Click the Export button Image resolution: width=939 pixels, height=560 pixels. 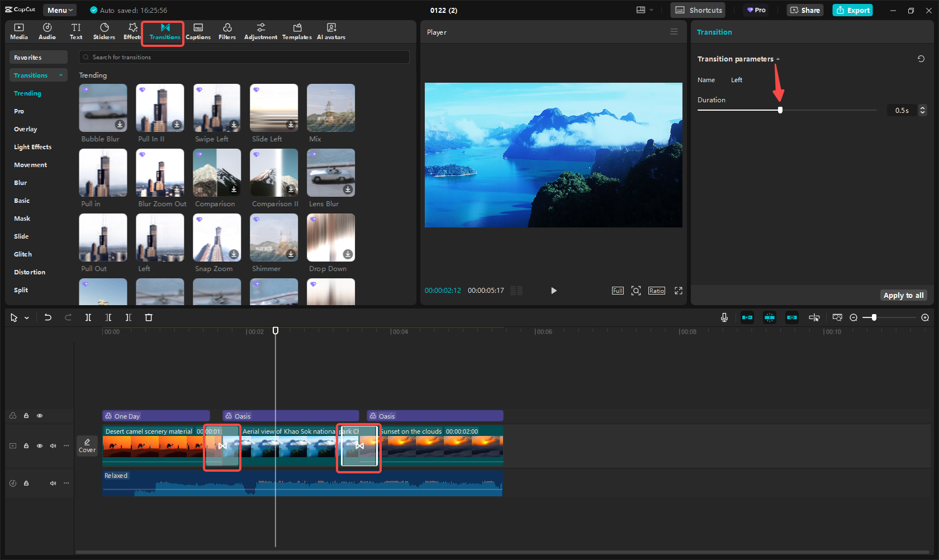[x=852, y=10]
